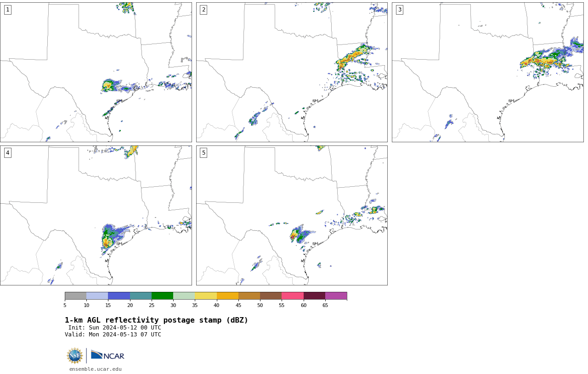Select the orange 40-45 dBZ swatch
The height and width of the screenshot is (374, 588).
(x=227, y=296)
